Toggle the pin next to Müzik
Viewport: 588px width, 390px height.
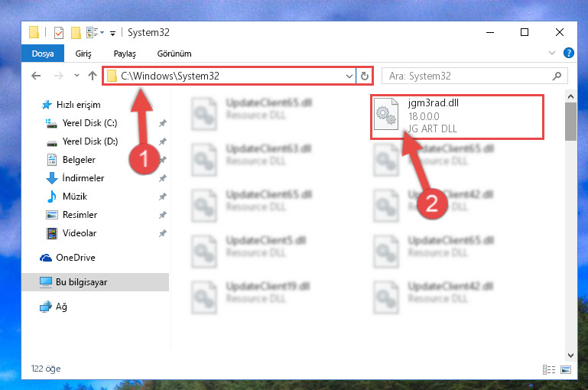tap(162, 197)
